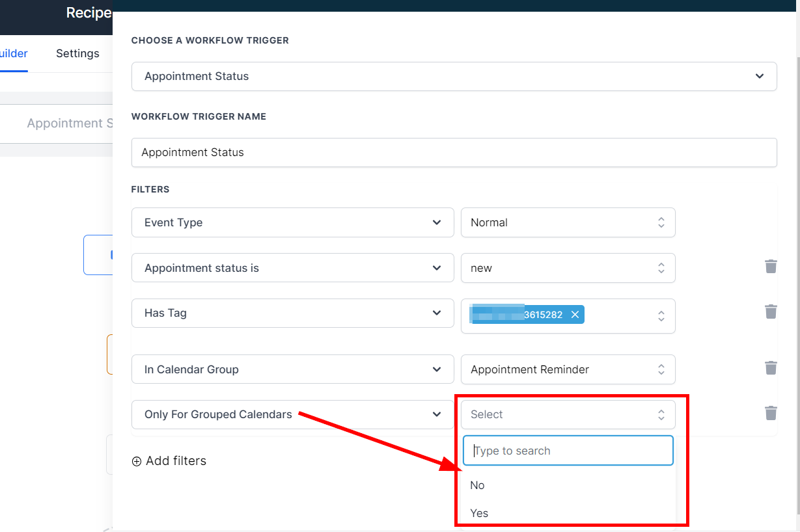Change the Appointment Reminder calendar value
800x532 pixels.
[x=568, y=369]
